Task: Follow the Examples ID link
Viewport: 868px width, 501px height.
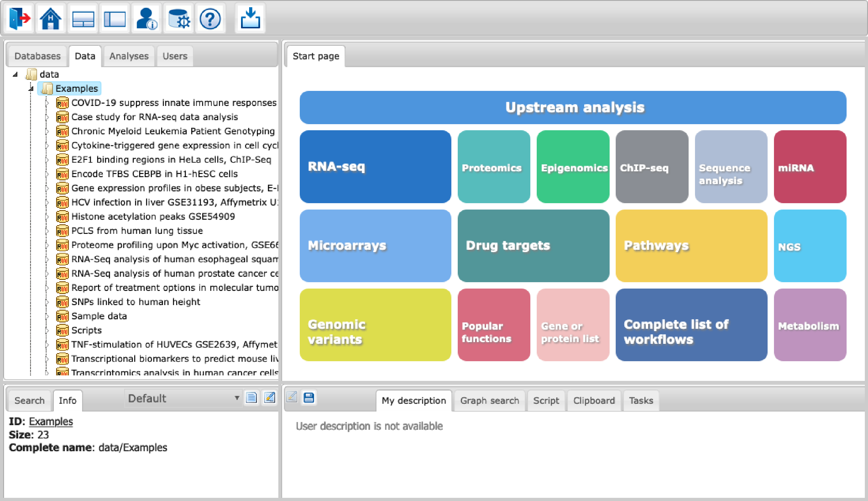Action: point(51,421)
